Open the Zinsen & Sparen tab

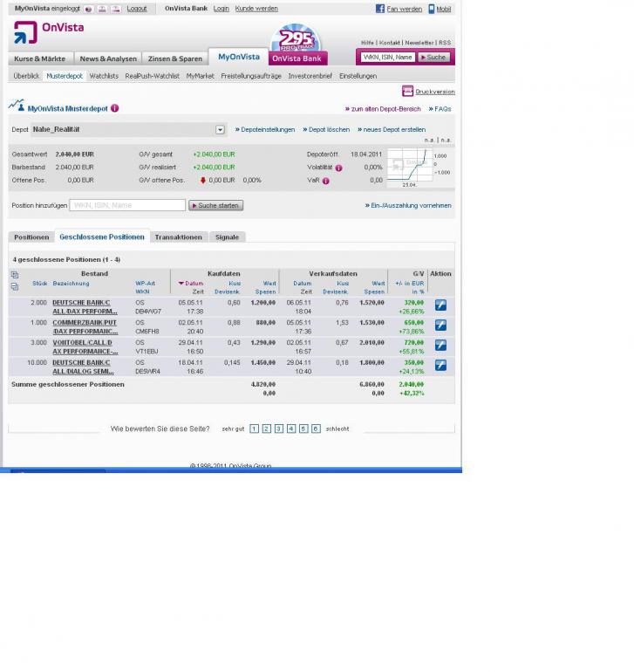point(174,58)
